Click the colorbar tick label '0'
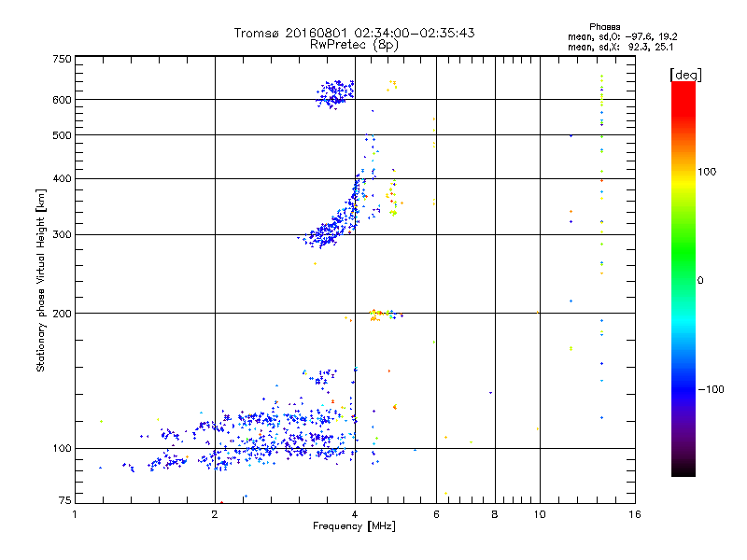Image resolution: width=747 pixels, height=560 pixels. click(x=700, y=281)
